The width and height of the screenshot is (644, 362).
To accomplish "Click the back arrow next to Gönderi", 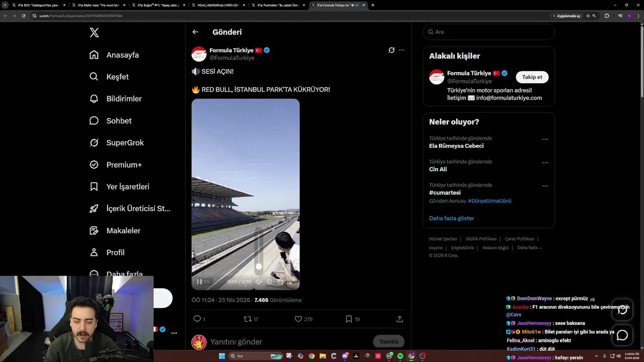I will (x=195, y=32).
